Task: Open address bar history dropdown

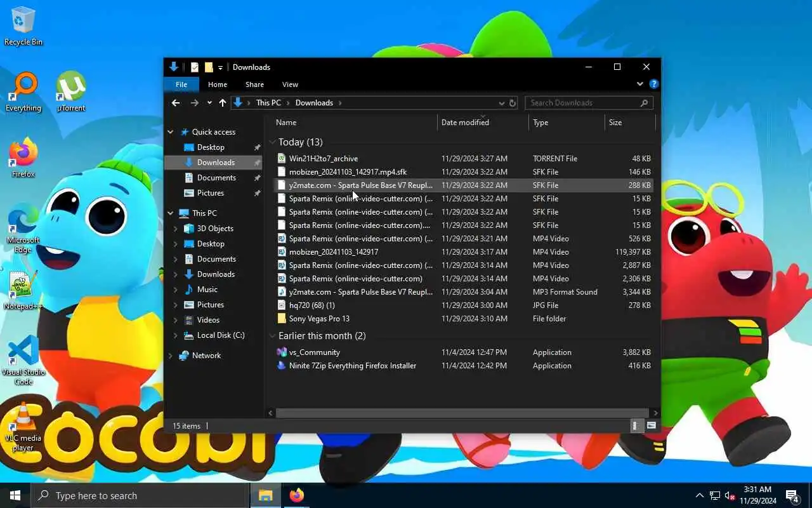Action: tap(502, 103)
